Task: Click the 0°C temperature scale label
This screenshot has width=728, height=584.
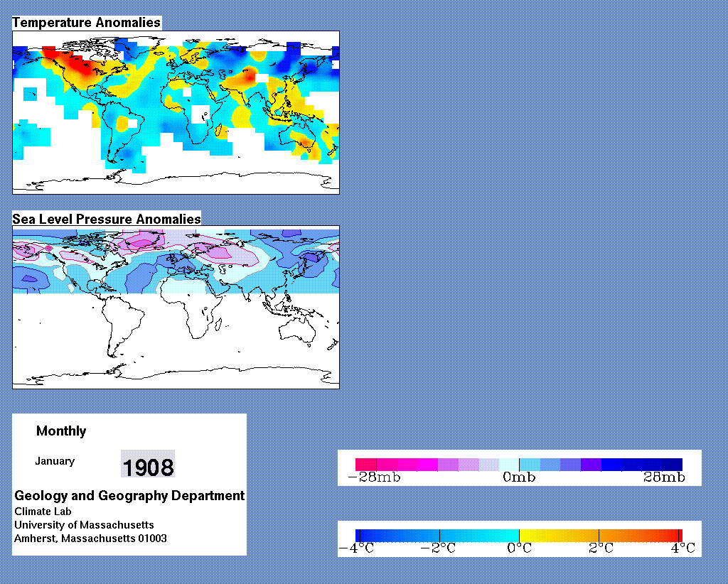Action: click(x=519, y=548)
